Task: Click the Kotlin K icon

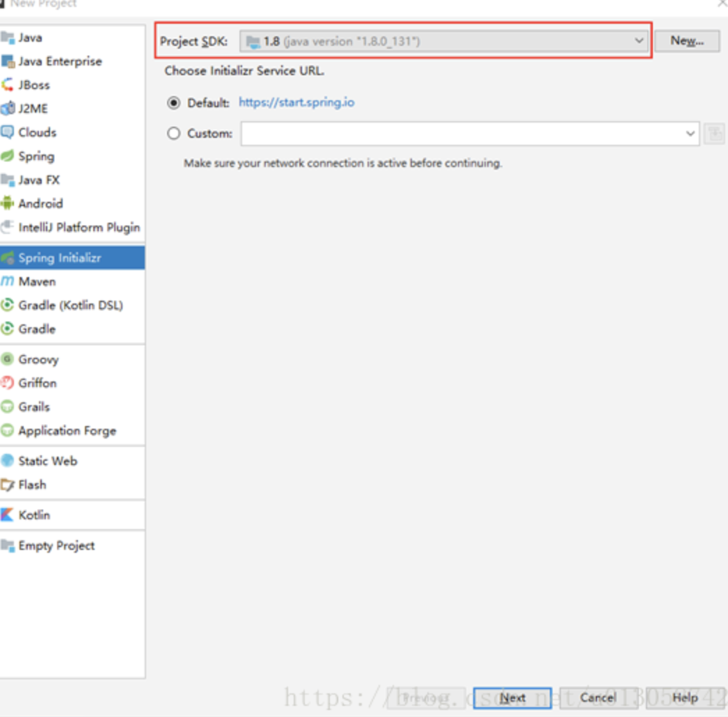Action: point(7,514)
